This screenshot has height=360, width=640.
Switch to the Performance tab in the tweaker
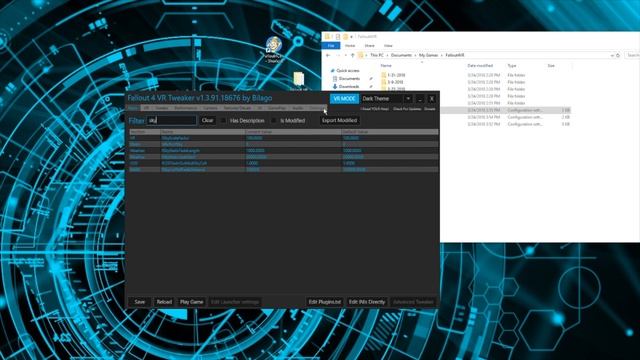pyautogui.click(x=185, y=108)
